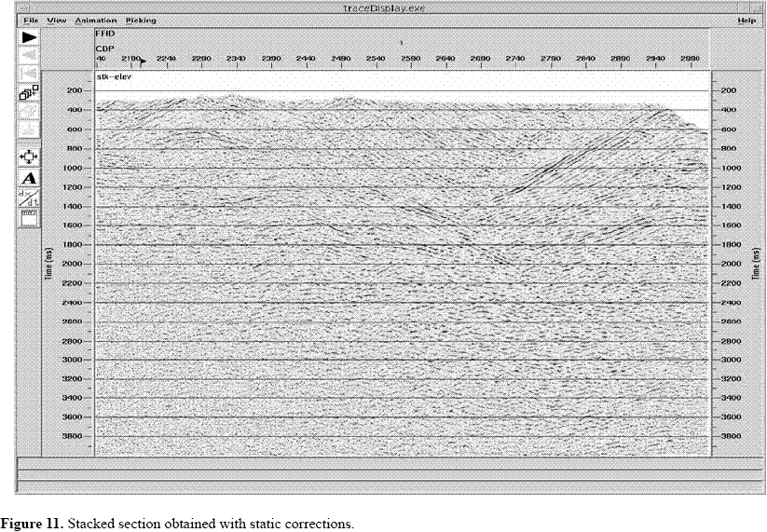Open the Animation menu
767x532 pixels.
(95, 20)
